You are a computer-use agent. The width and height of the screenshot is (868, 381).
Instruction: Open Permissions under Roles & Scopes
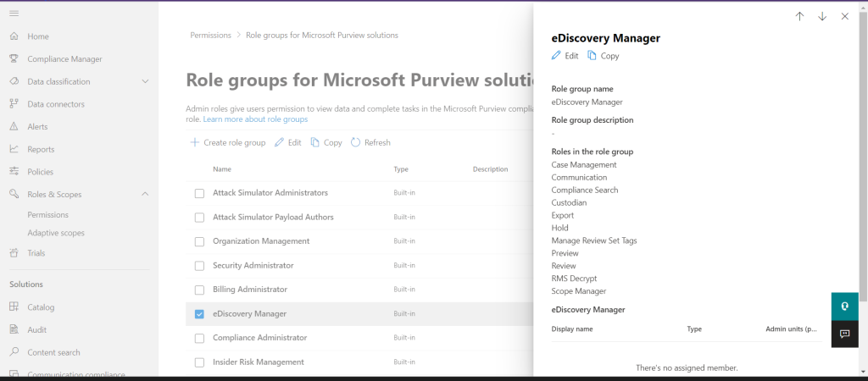click(48, 214)
